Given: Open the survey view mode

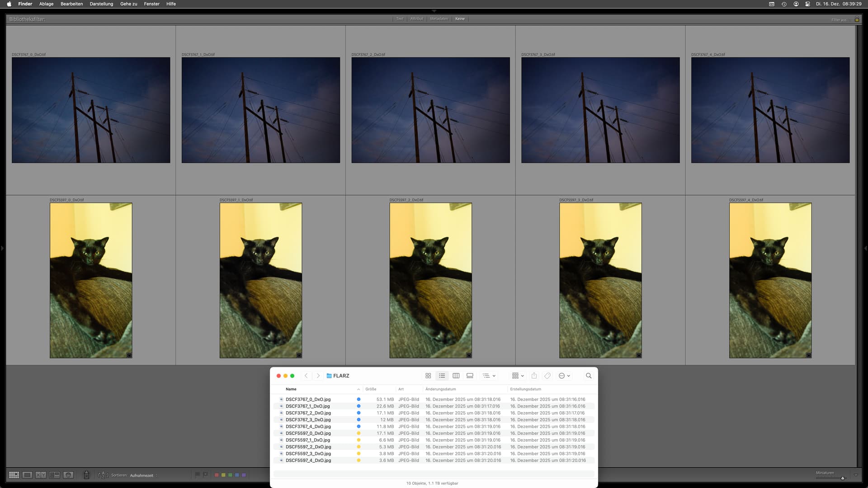Looking at the screenshot, I should [55, 475].
